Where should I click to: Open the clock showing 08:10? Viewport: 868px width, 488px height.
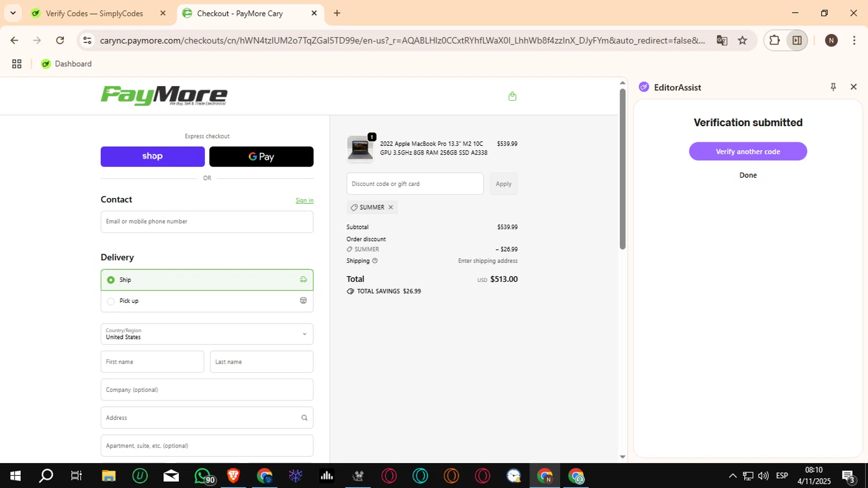pyautogui.click(x=814, y=476)
